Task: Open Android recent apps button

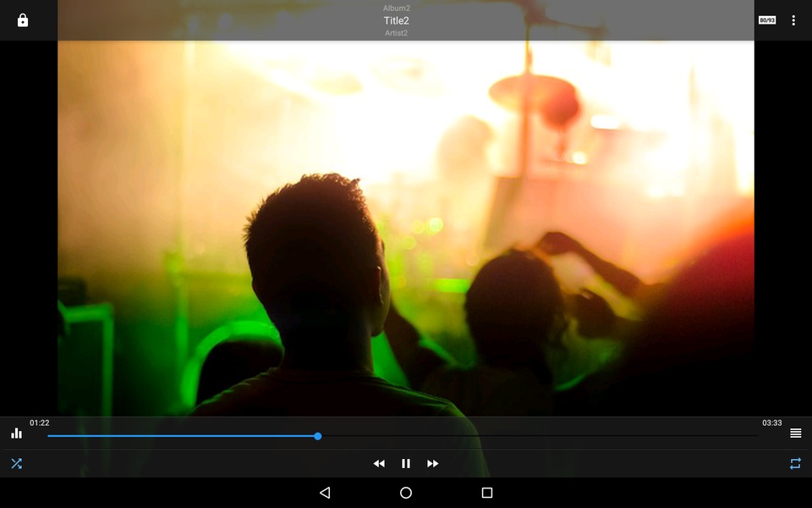Action: coord(487,493)
